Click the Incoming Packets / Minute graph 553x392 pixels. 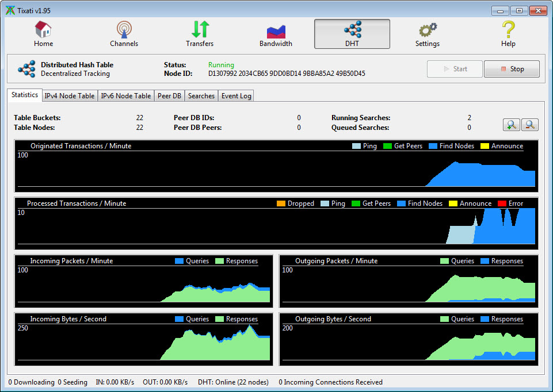pos(143,281)
